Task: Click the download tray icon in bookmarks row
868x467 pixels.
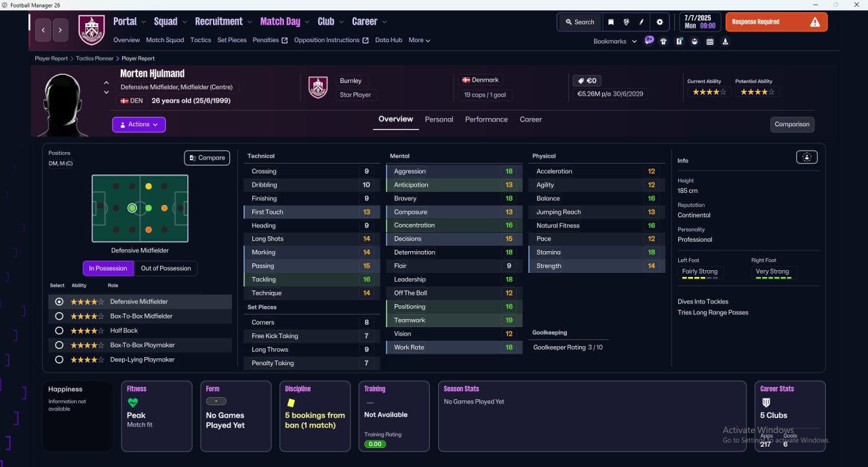Action: tap(726, 41)
